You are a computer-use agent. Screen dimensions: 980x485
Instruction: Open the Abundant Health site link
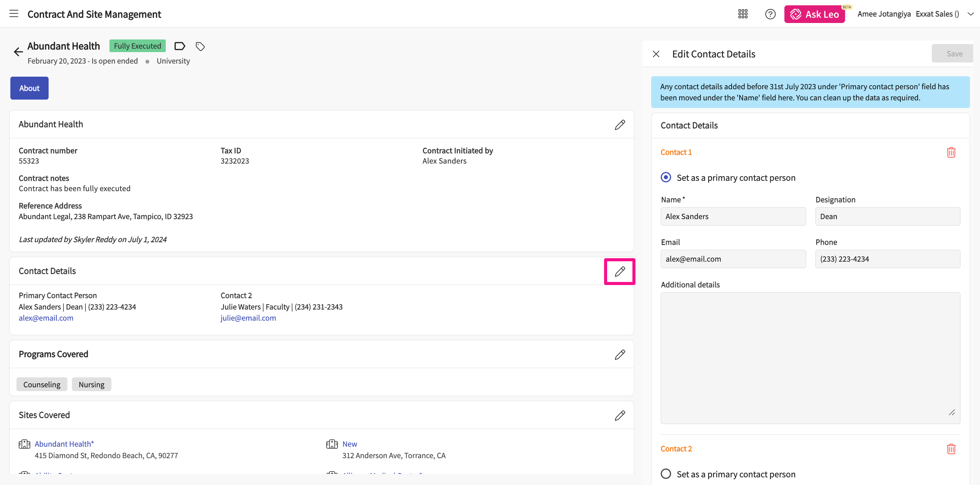point(64,444)
